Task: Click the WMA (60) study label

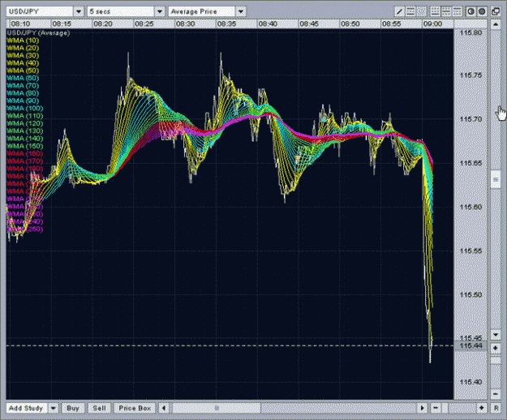Action: coord(23,78)
